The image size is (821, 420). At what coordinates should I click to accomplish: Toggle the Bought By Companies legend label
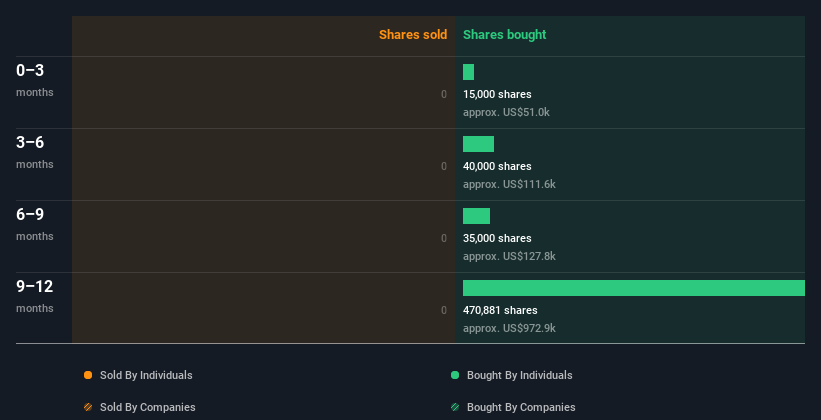coord(521,407)
